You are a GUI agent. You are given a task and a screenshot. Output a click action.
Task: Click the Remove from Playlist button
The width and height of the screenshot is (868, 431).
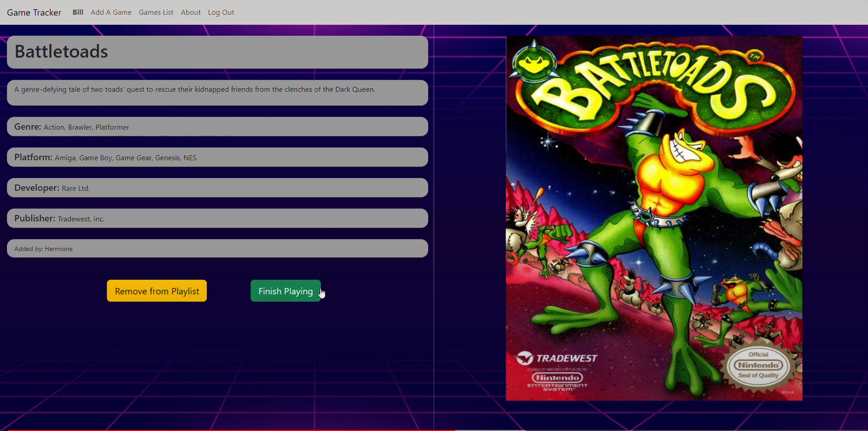coord(157,291)
